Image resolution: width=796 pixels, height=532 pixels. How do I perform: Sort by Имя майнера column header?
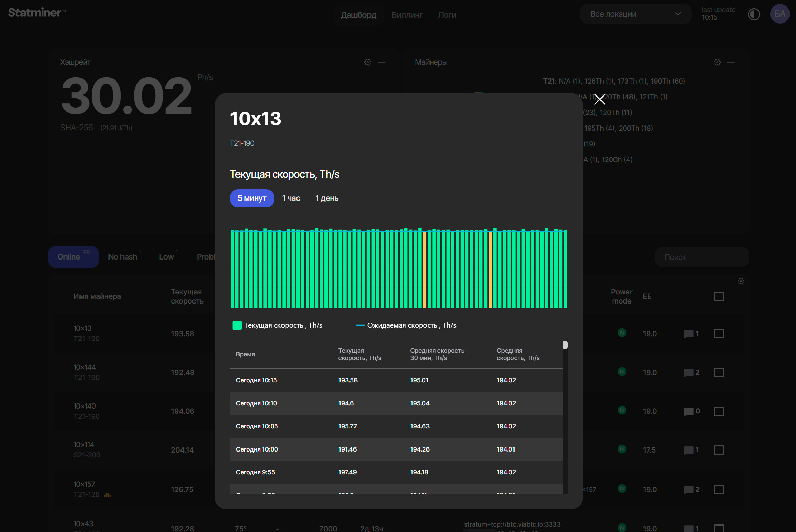97,296
